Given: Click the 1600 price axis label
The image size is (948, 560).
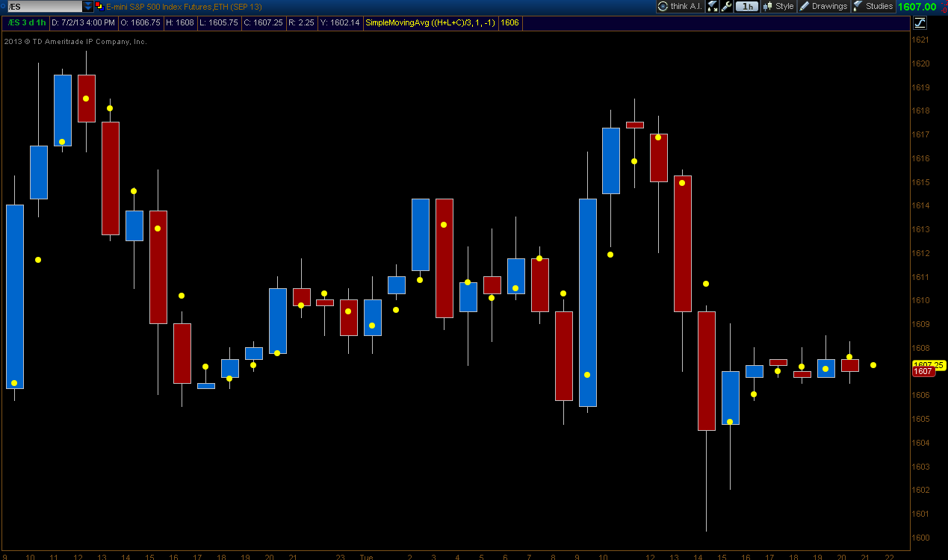Looking at the screenshot, I should (x=920, y=538).
